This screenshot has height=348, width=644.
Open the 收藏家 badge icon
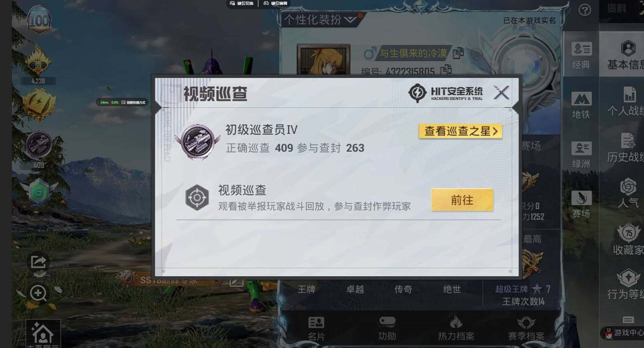(628, 239)
